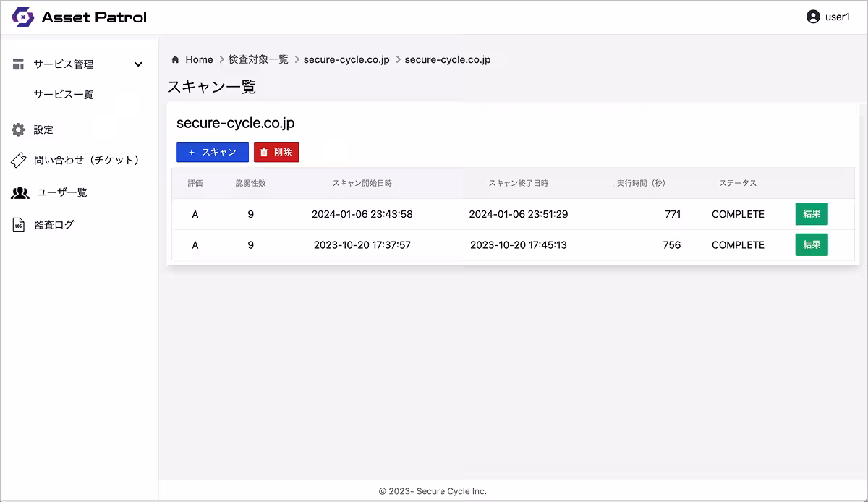
Task: Select the 設定 gear icon in sidebar
Action: (x=18, y=129)
